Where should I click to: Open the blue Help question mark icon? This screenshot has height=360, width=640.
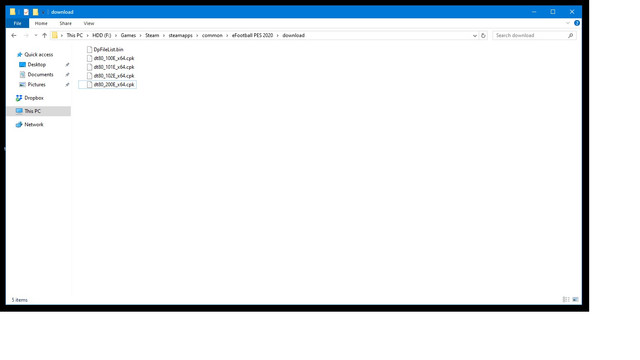click(x=577, y=23)
